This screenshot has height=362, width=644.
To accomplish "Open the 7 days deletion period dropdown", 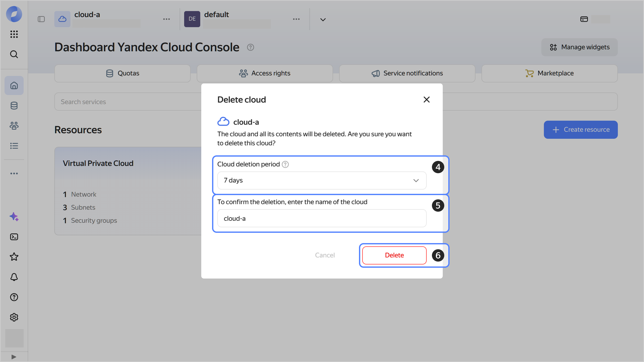I will (x=322, y=180).
